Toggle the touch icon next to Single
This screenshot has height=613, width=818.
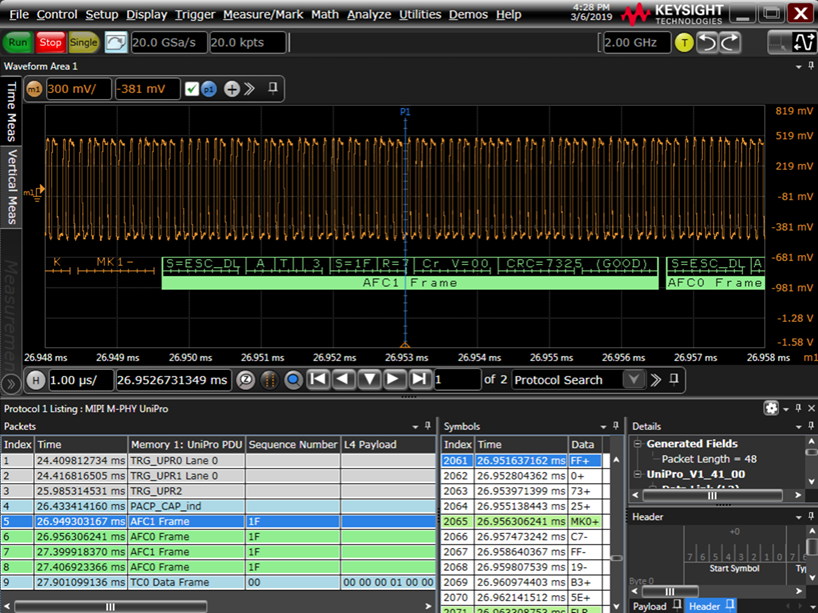point(115,42)
